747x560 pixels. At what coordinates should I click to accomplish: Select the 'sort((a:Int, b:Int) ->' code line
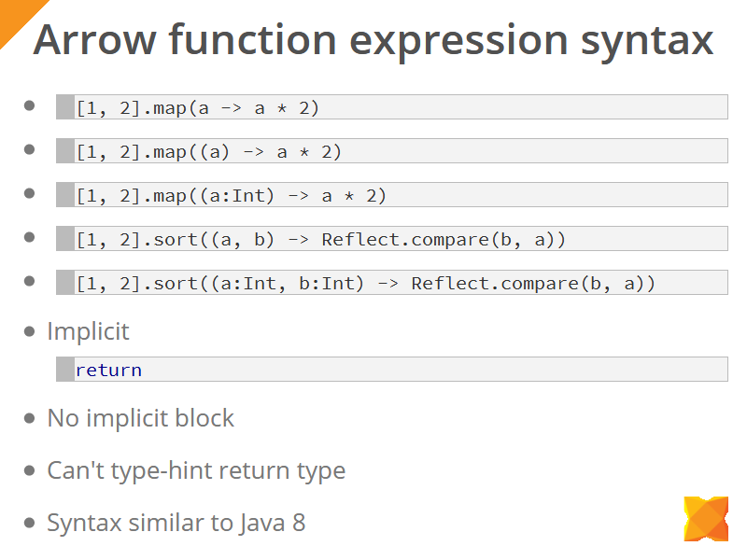[x=366, y=283]
